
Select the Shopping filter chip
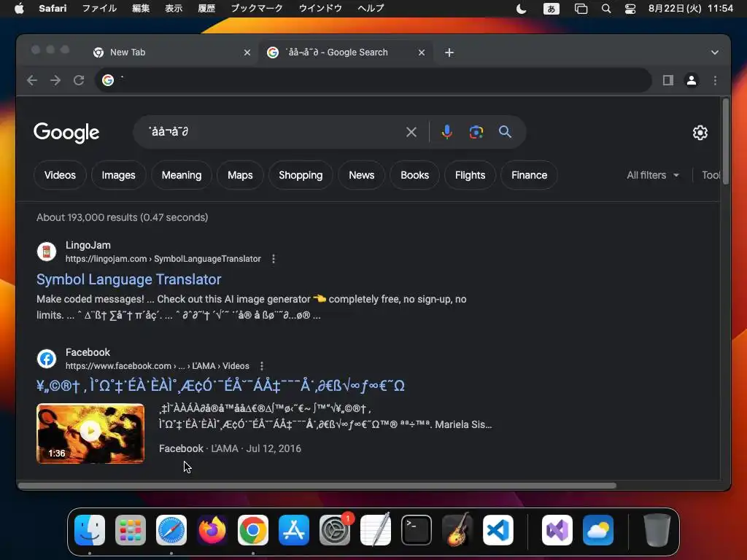pos(301,175)
